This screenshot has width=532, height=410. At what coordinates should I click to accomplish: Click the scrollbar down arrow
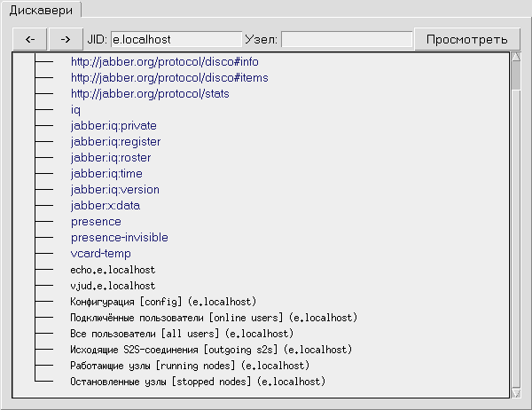point(516,393)
